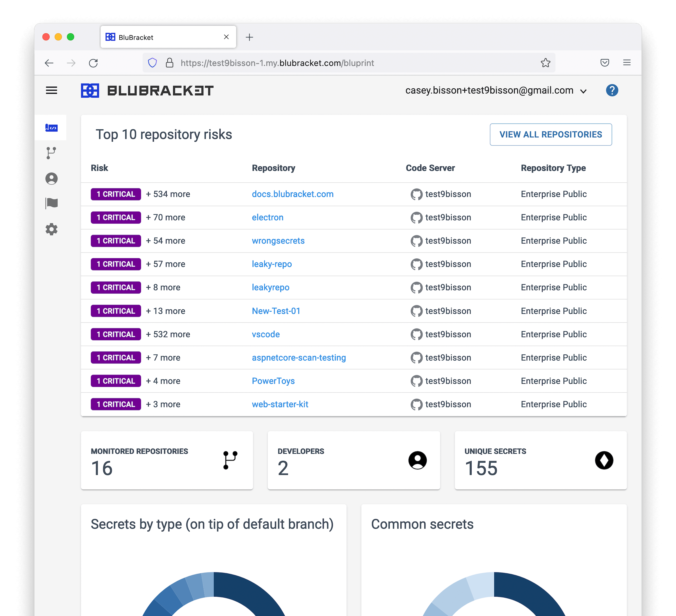
Task: Click Enterprise Public in the New-Test-01 row
Action: pos(554,311)
